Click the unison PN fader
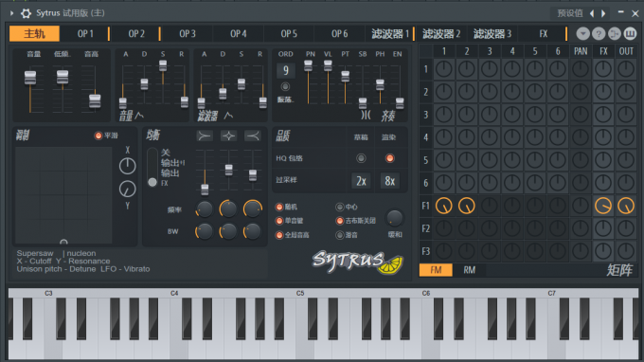This screenshot has height=362, width=644. coord(308,65)
